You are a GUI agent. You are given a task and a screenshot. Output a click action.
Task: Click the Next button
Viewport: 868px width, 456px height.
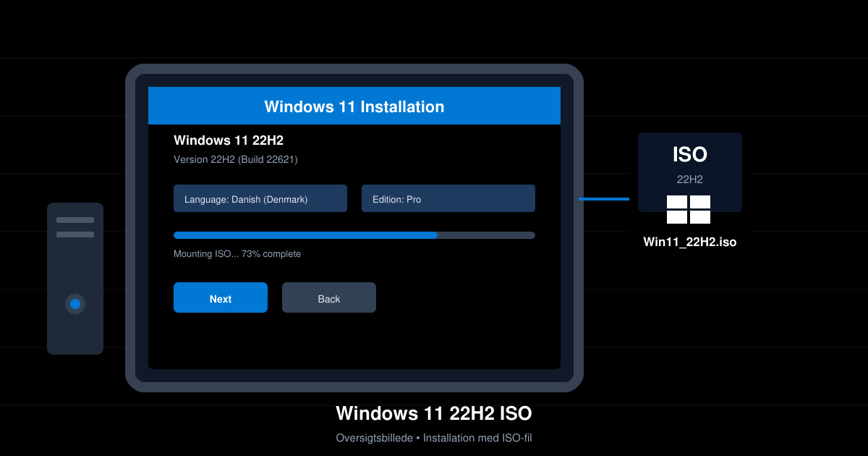[221, 297]
